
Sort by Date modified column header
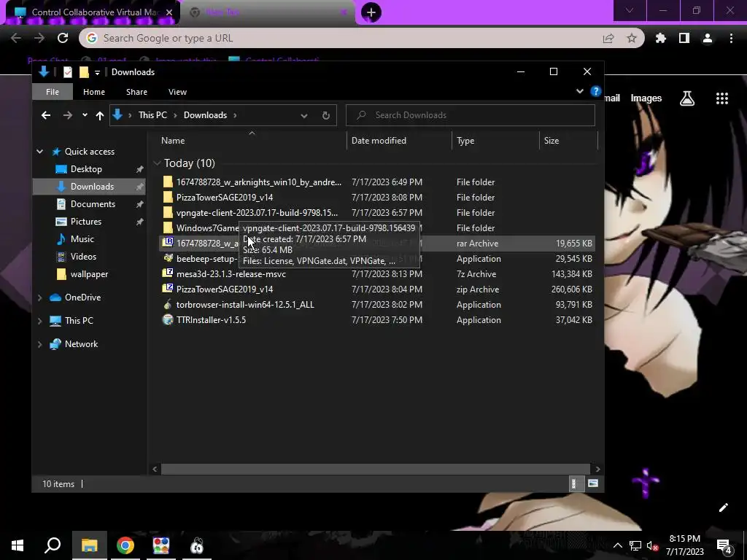point(399,141)
